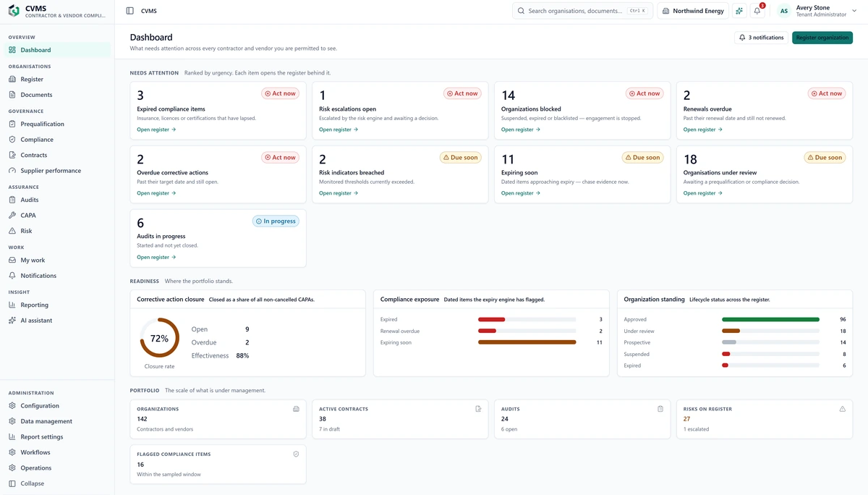Click the Expiring soon exposure bar
This screenshot has width=868, height=495.
(x=527, y=342)
